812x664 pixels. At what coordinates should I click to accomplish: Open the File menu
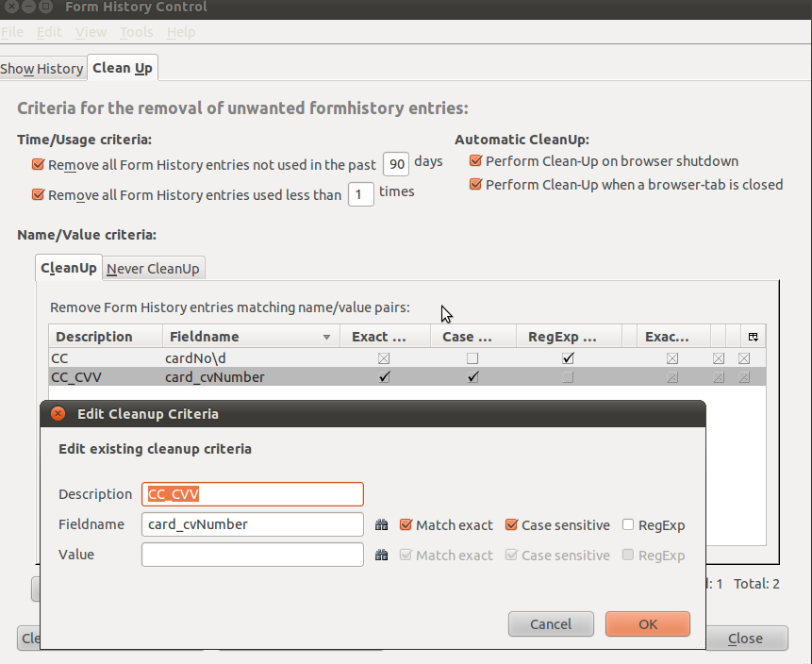coord(12,32)
